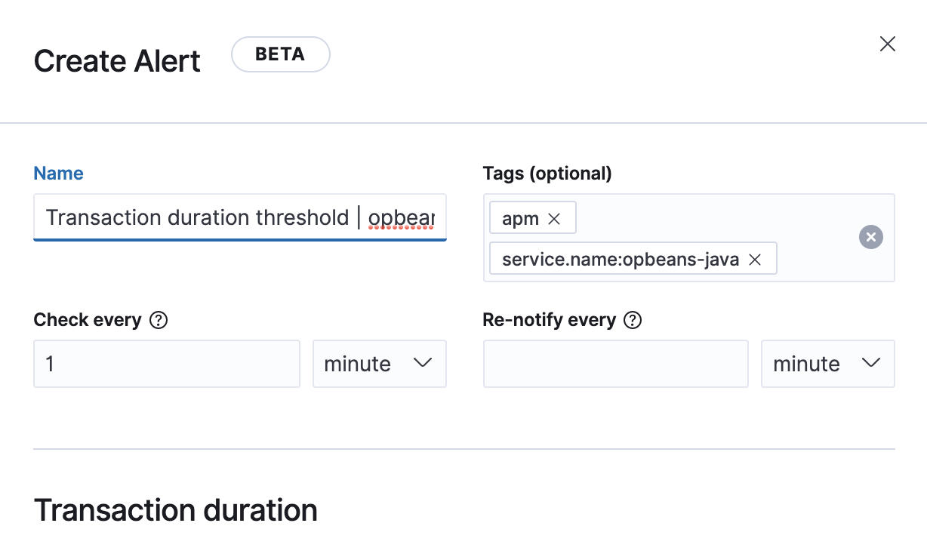Close the Create Alert flyout
Viewport: 927px width, 560px height.
click(x=887, y=44)
